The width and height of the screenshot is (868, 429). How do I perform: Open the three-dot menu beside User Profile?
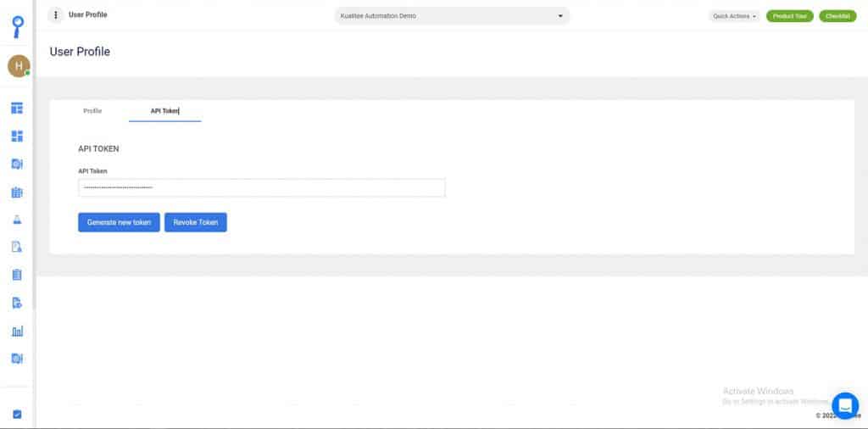click(55, 15)
